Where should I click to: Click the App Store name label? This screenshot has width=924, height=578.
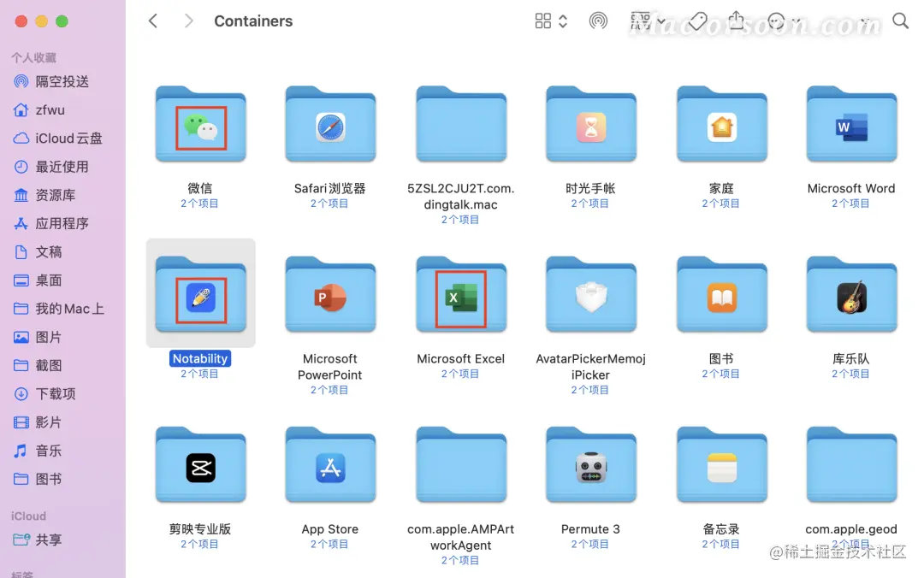tap(330, 528)
